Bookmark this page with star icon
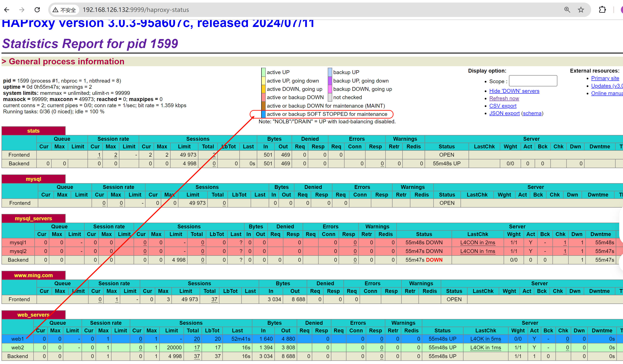The width and height of the screenshot is (623, 364). [x=581, y=10]
